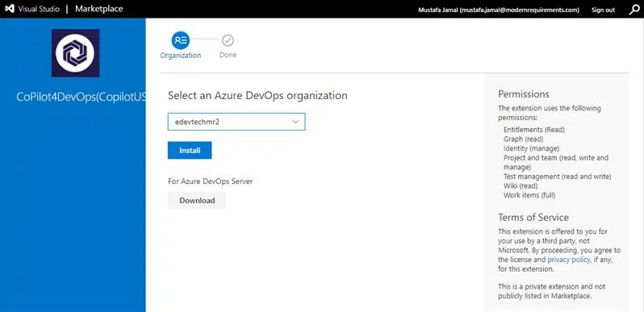Click the 'Entitlements (Read)' permission

click(x=534, y=130)
